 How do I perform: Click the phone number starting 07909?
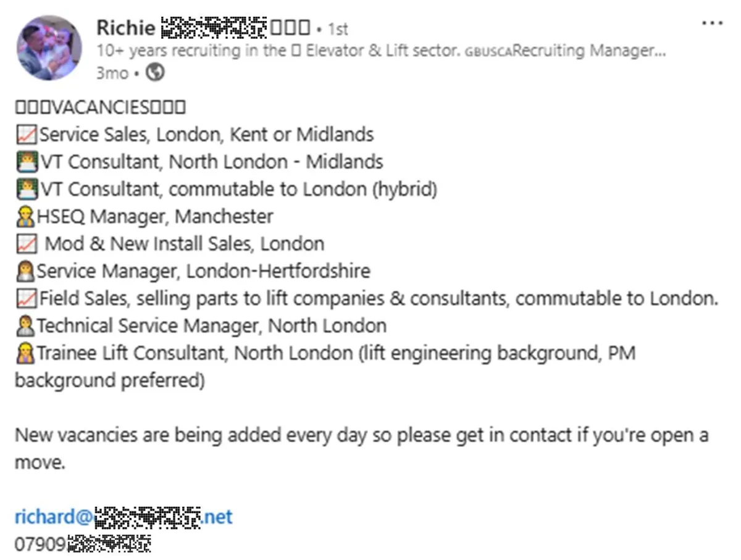[83, 545]
